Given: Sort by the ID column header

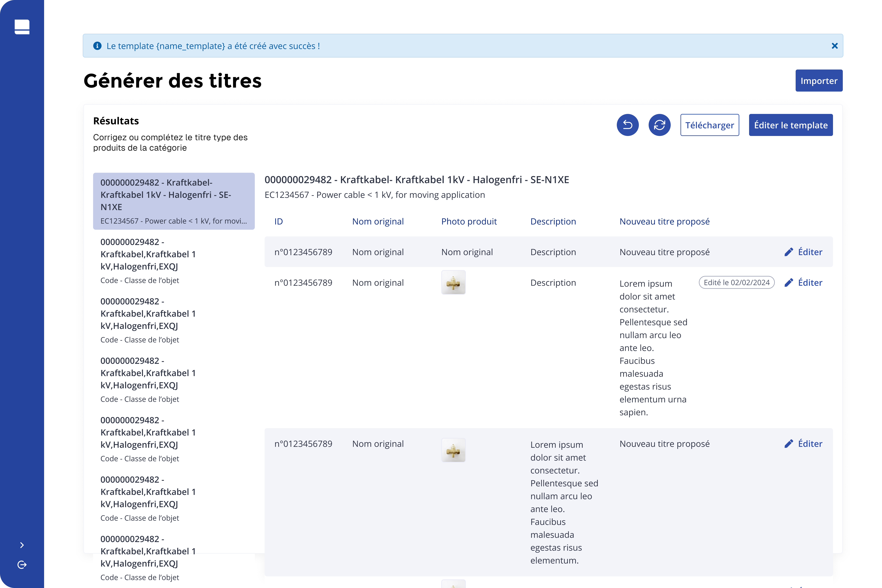Looking at the screenshot, I should pyautogui.click(x=278, y=221).
